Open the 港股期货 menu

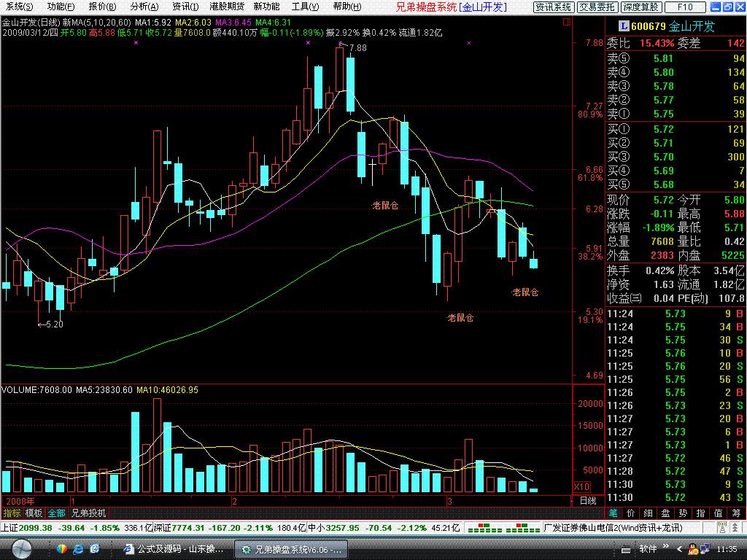point(227,7)
